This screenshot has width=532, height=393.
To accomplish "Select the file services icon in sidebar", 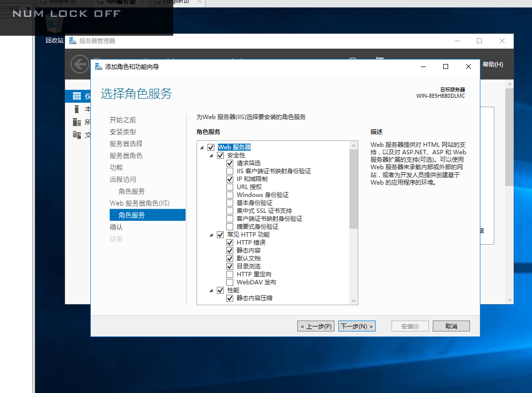I will point(77,135).
